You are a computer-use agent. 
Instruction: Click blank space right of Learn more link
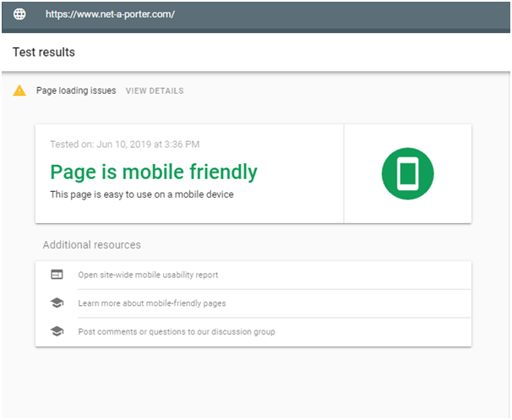click(348, 303)
